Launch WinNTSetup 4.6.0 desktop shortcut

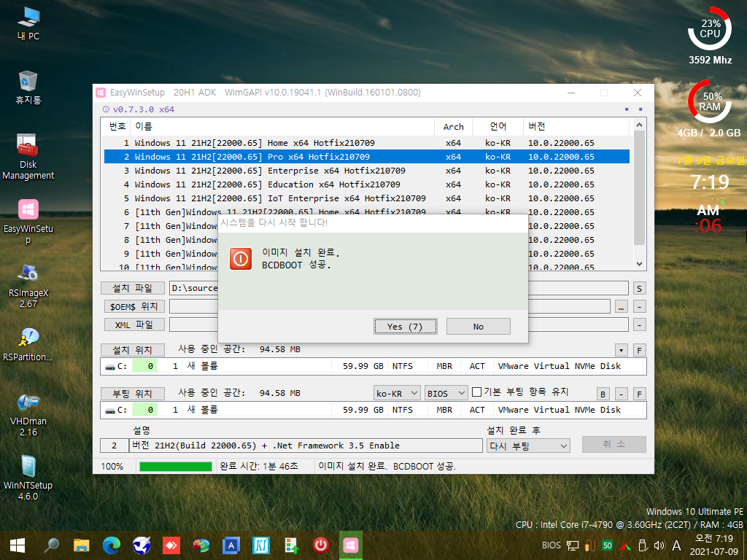tap(28, 478)
